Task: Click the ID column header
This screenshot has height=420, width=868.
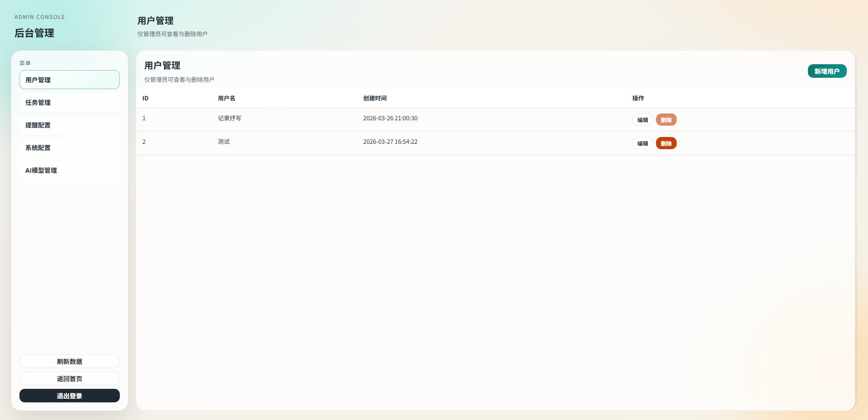Action: [146, 98]
